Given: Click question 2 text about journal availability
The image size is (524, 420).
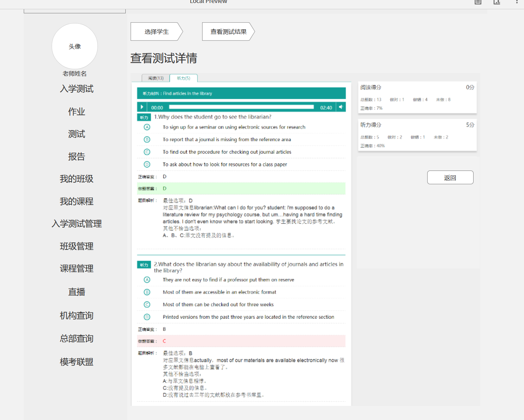Looking at the screenshot, I should pyautogui.click(x=249, y=267).
